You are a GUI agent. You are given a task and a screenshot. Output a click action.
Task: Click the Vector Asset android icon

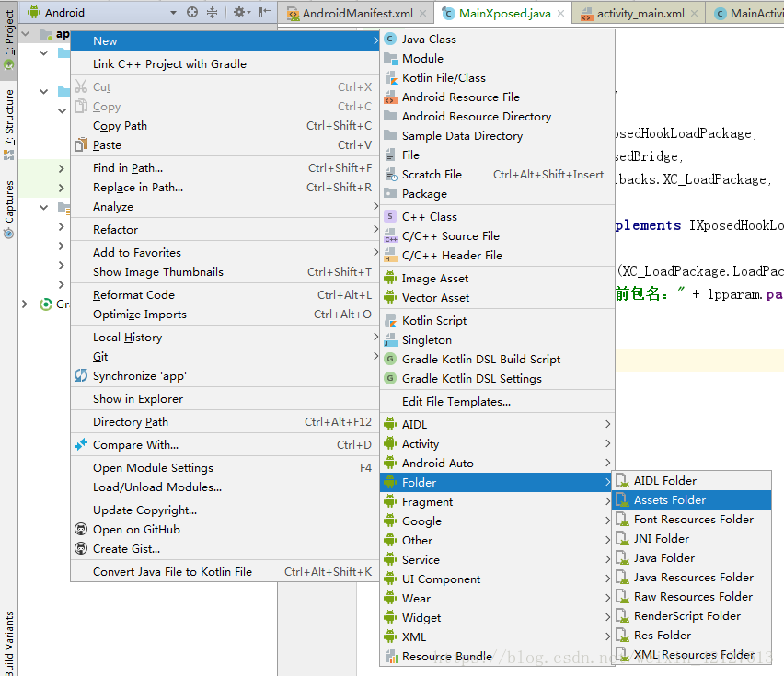[390, 298]
